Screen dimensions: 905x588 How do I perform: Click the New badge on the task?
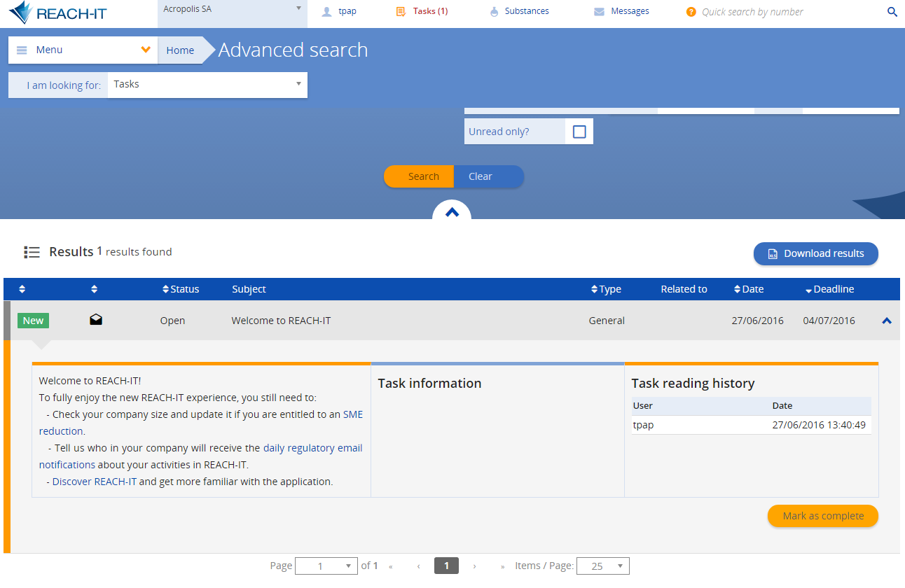coord(33,321)
